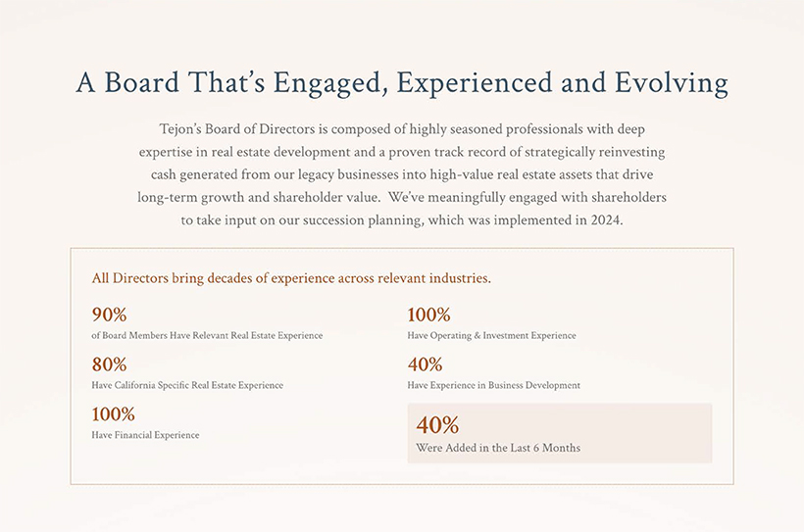This screenshot has width=804, height=532.
Task: Click the "A Board That's Engaged" heading
Action: pyautogui.click(x=402, y=83)
